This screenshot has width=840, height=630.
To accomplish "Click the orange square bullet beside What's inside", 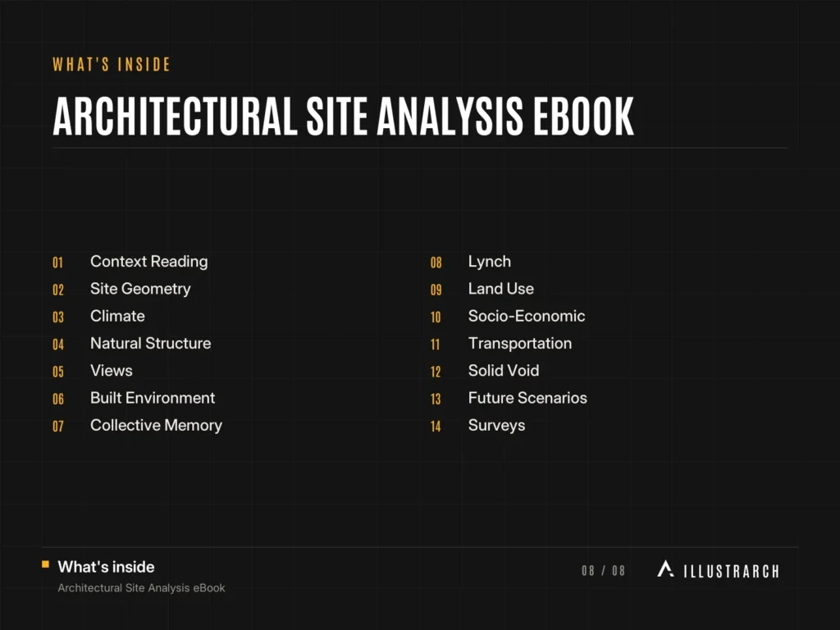I will click(x=46, y=564).
